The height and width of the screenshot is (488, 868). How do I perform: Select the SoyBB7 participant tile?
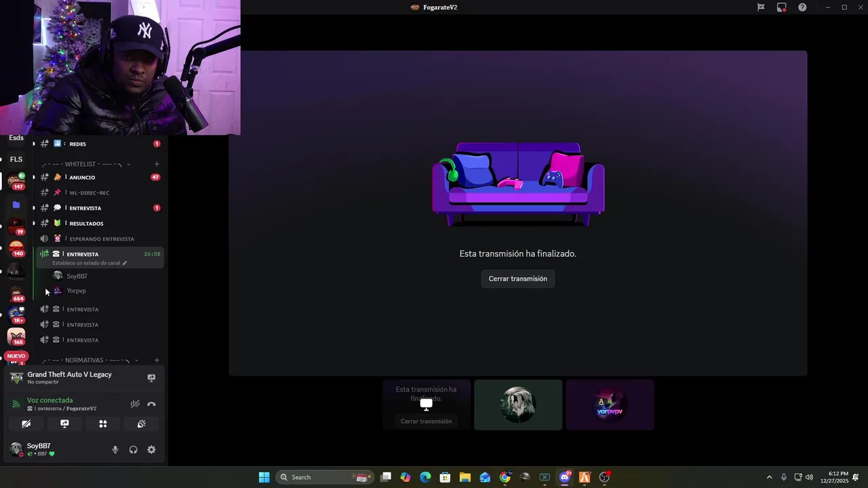[x=518, y=405]
